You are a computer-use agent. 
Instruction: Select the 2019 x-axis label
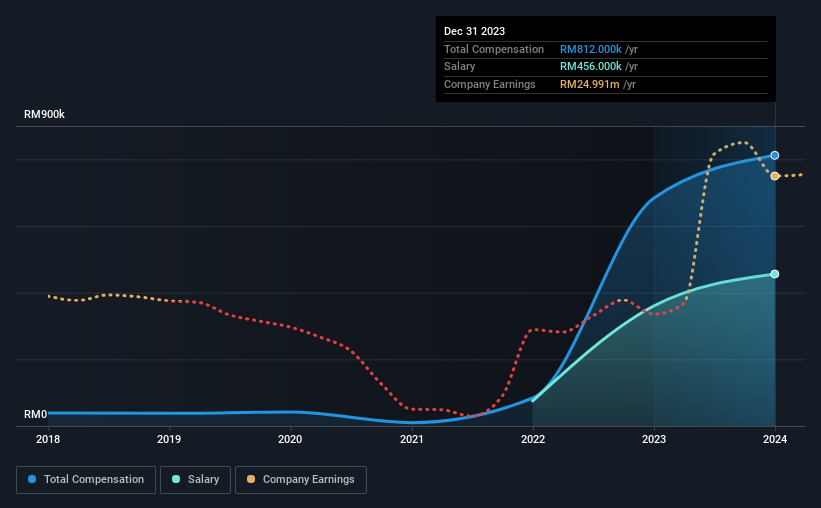[169, 439]
